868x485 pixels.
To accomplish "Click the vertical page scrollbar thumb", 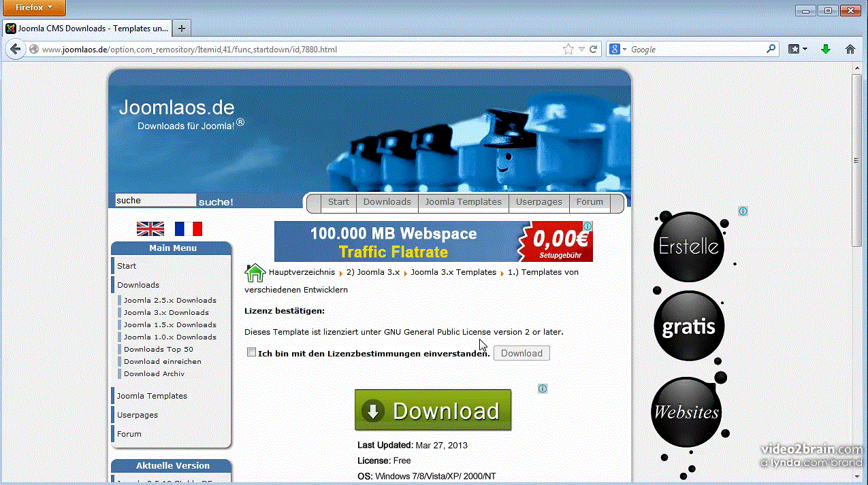I will pyautogui.click(x=857, y=161).
